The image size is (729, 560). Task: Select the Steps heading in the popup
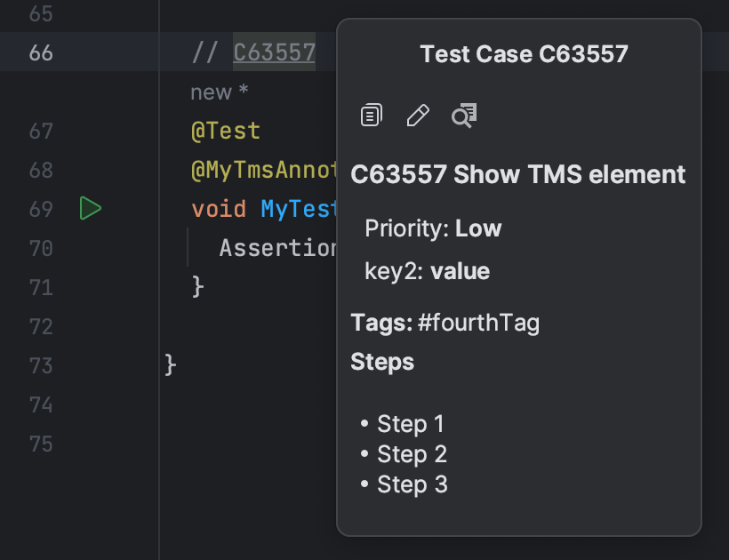[382, 362]
